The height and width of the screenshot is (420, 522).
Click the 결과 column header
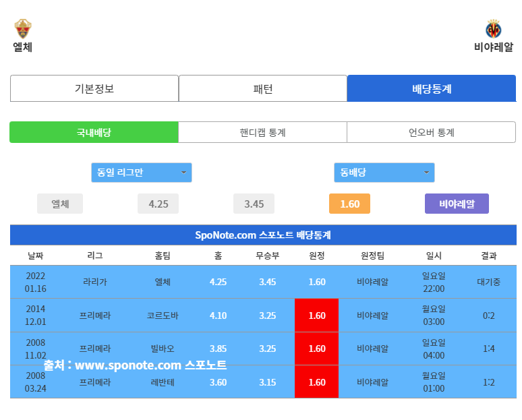(x=488, y=256)
